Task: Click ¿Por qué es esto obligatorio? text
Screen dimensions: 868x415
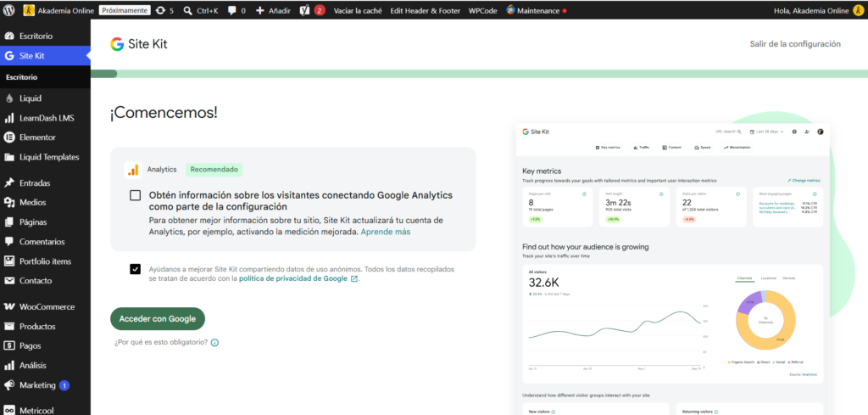Action: pos(161,342)
